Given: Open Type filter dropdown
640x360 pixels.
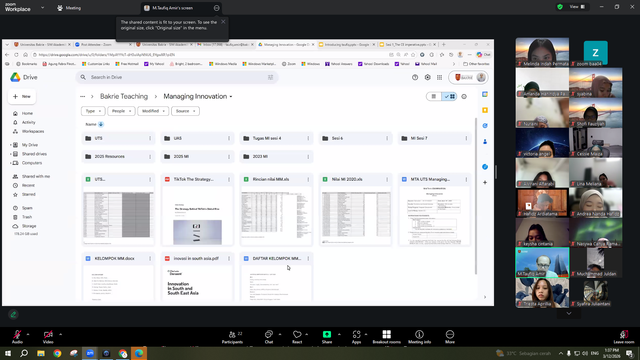Looking at the screenshot, I should pyautogui.click(x=93, y=111).
